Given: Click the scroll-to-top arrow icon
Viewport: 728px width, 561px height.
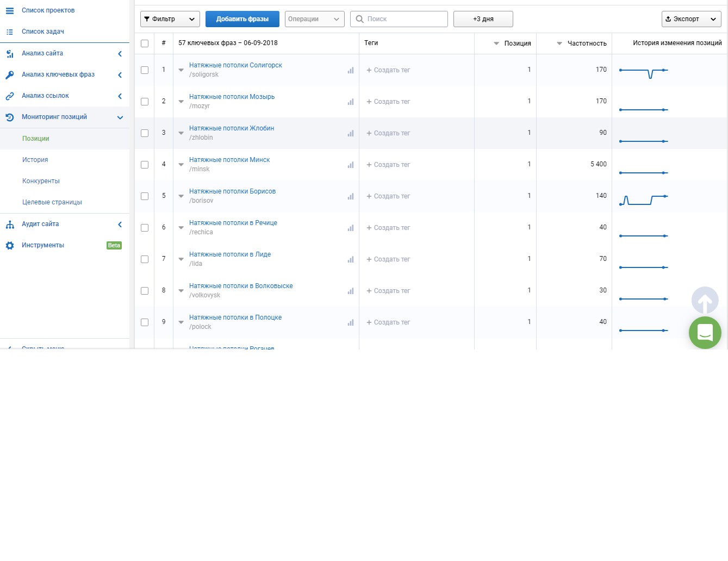Looking at the screenshot, I should pyautogui.click(x=705, y=301).
